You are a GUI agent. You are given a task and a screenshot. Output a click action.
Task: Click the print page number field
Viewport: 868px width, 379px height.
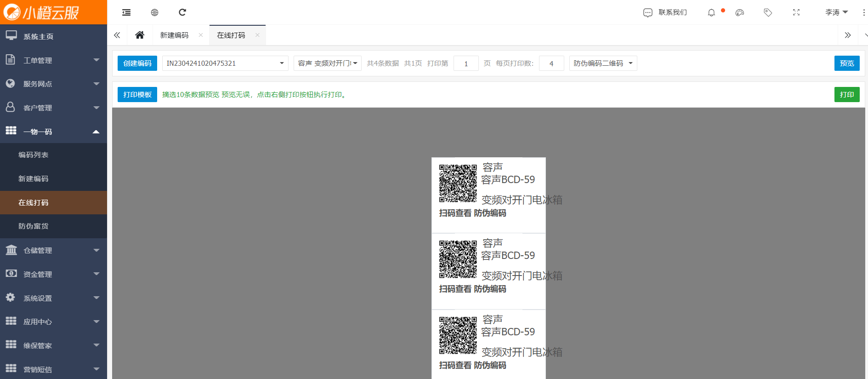click(x=466, y=63)
